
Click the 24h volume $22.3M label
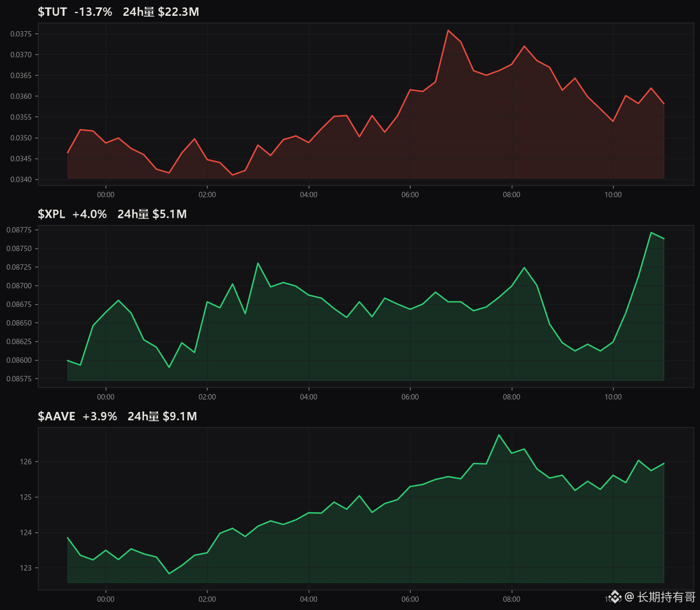(161, 12)
